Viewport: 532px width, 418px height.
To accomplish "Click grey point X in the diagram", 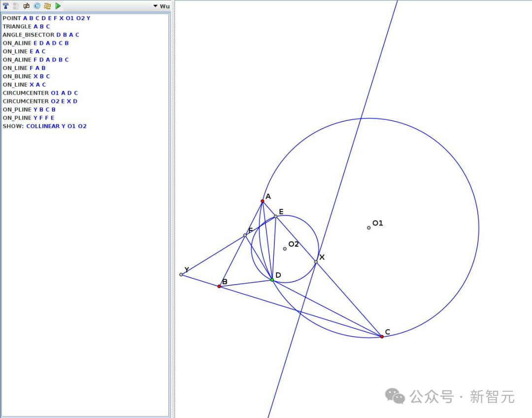I will [316, 262].
